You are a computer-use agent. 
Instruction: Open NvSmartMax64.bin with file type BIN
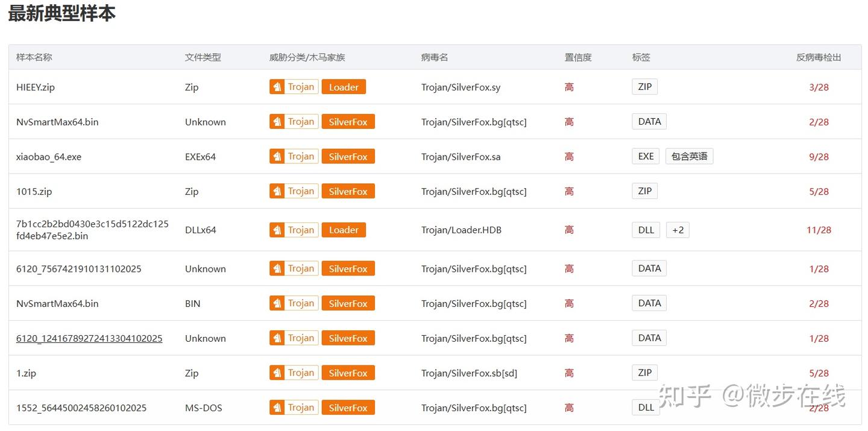57,304
